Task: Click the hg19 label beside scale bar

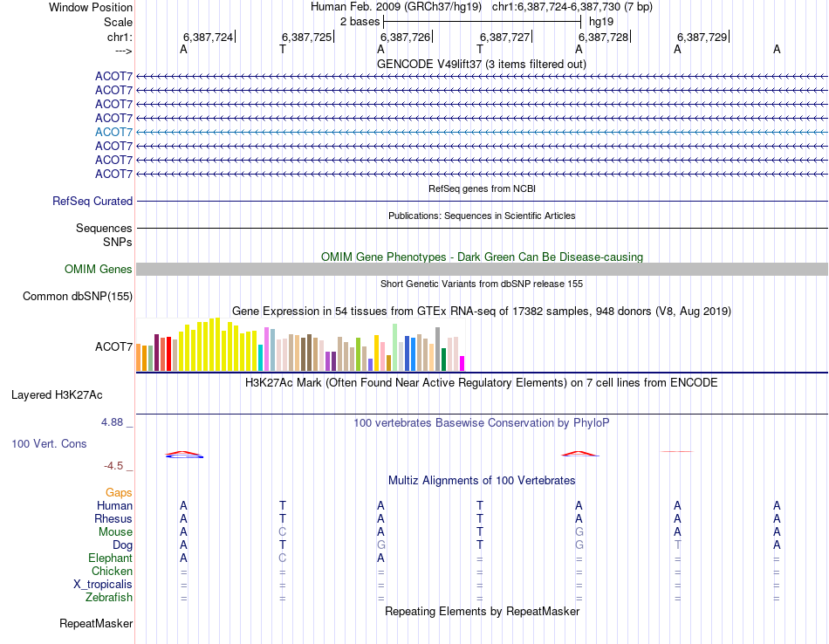Action: point(601,22)
